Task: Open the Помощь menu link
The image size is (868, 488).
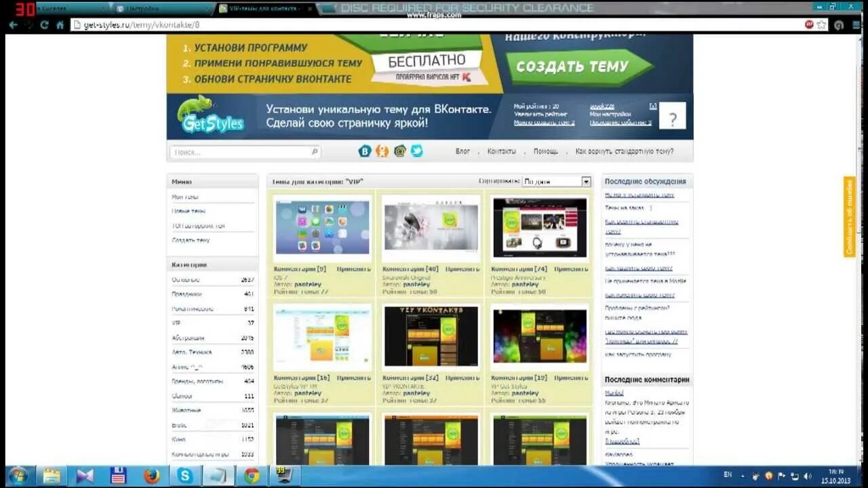Action: pos(545,151)
